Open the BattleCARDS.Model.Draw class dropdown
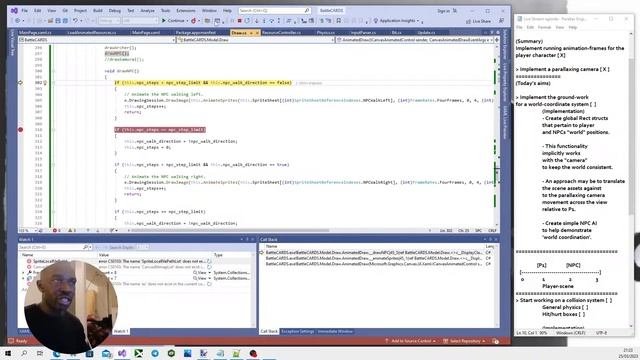640x360 pixels. pyautogui.click(x=256, y=40)
